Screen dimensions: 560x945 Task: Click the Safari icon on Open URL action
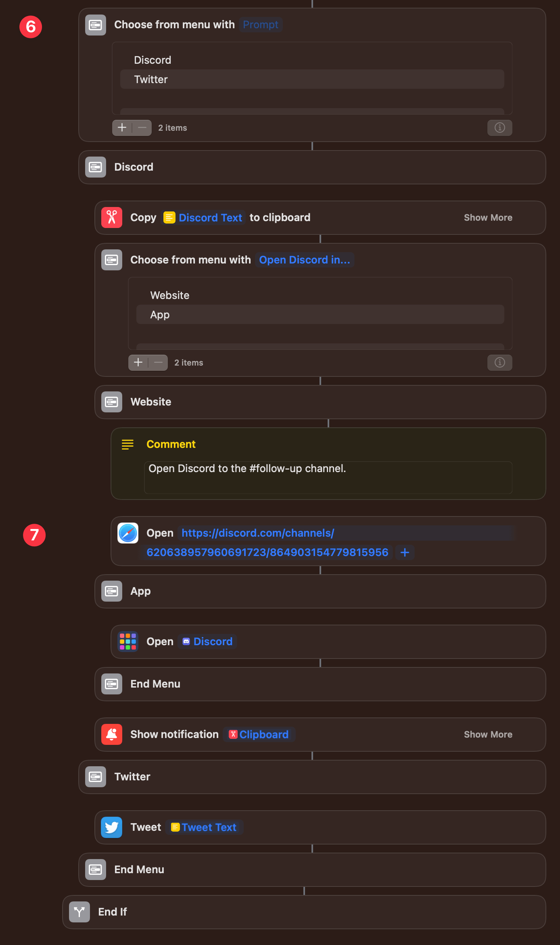click(x=128, y=533)
